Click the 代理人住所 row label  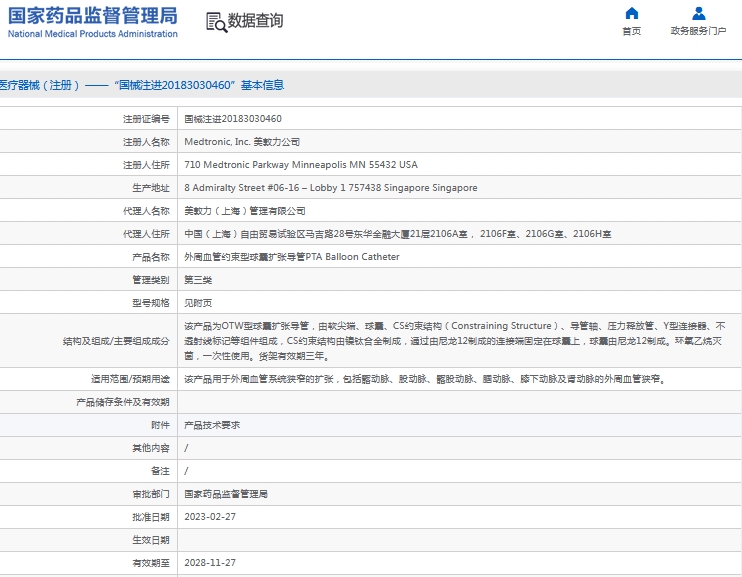pyautogui.click(x=146, y=234)
